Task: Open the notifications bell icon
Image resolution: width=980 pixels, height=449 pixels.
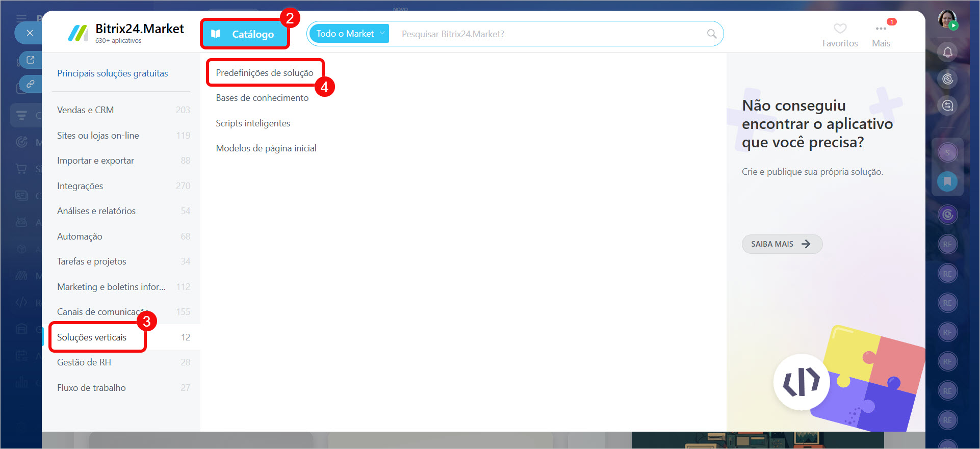Action: pos(947,52)
